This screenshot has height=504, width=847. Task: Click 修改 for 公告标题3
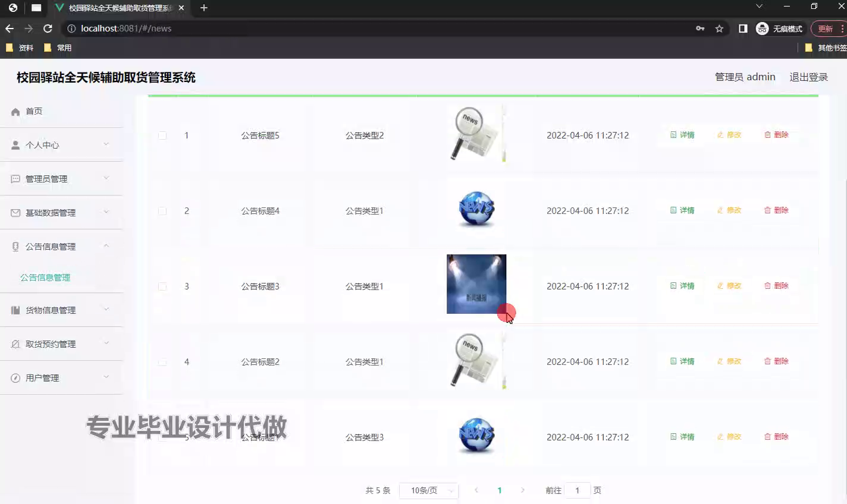[x=729, y=286]
